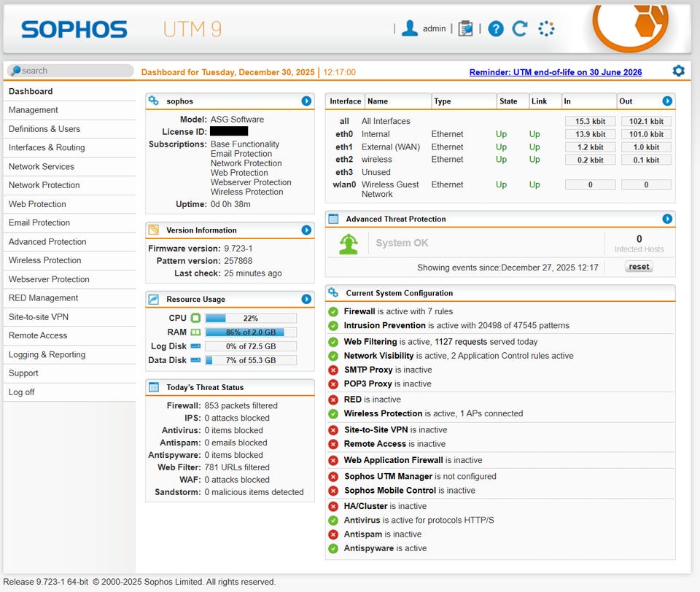Image resolution: width=700 pixels, height=592 pixels.
Task: Click the All Interfaces Out value 102.1 kbit
Action: [646, 121]
